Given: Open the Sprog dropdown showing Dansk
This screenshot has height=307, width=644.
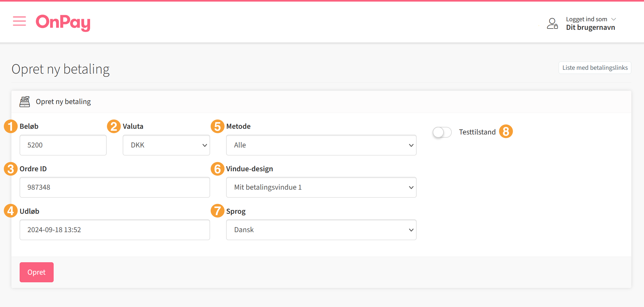Looking at the screenshot, I should pos(321,230).
